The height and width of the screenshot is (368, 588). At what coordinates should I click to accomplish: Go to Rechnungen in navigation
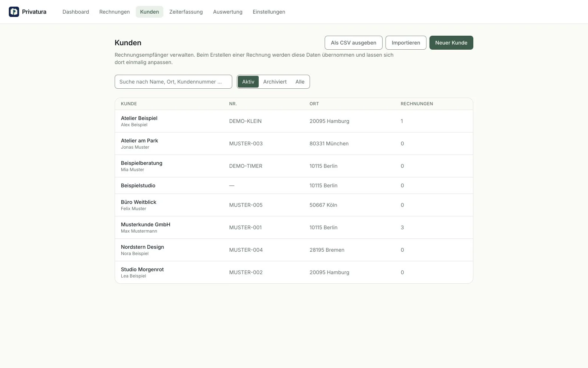(x=114, y=12)
